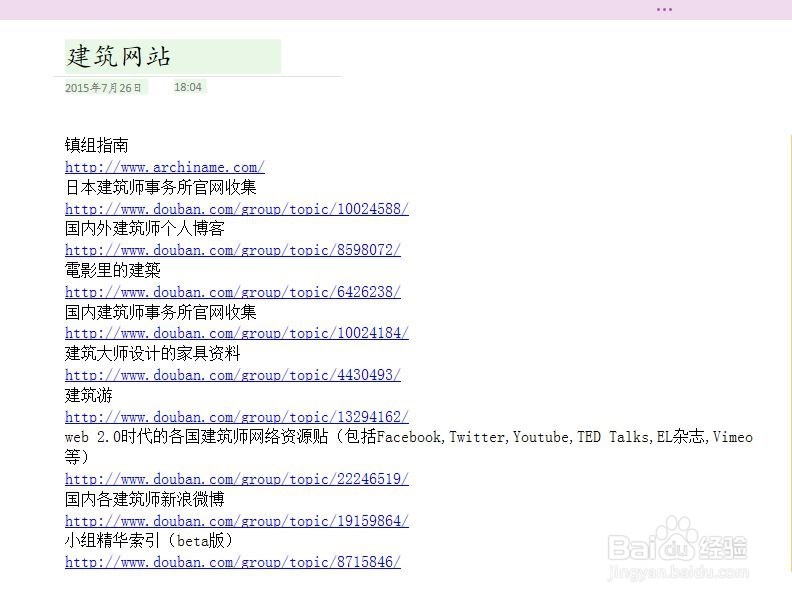Click the text 建筑游
Viewport: 792px width, 600px height.
point(89,395)
